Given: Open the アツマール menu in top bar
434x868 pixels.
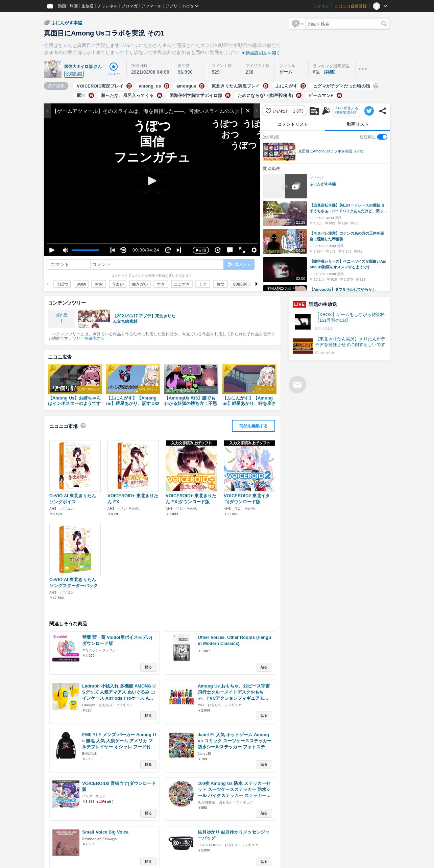Looking at the screenshot, I should 151,6.
